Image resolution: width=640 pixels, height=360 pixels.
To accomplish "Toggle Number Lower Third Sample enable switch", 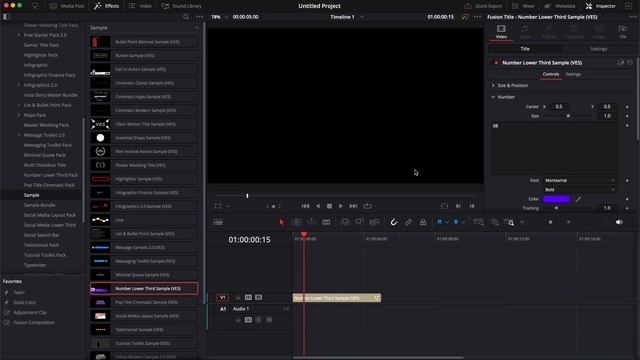I will [496, 63].
